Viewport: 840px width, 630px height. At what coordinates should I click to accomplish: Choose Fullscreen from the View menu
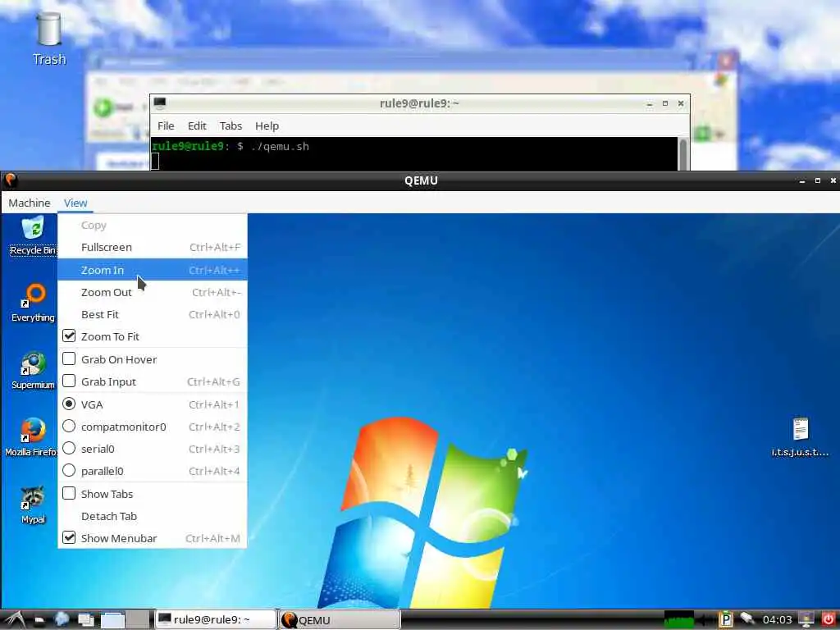[x=152, y=248]
